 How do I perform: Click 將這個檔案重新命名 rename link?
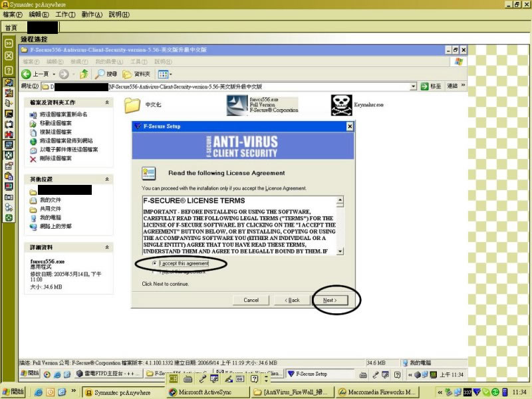point(63,114)
